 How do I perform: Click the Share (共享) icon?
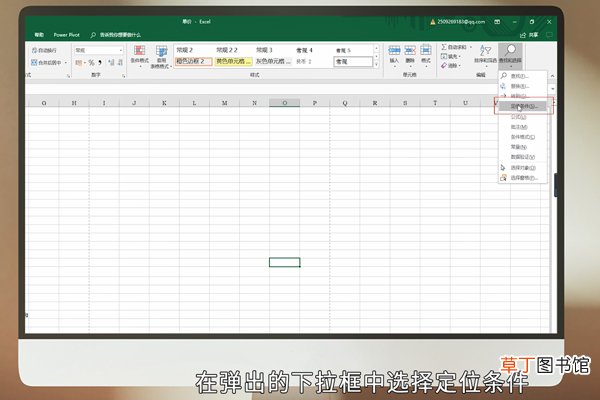click(x=523, y=35)
